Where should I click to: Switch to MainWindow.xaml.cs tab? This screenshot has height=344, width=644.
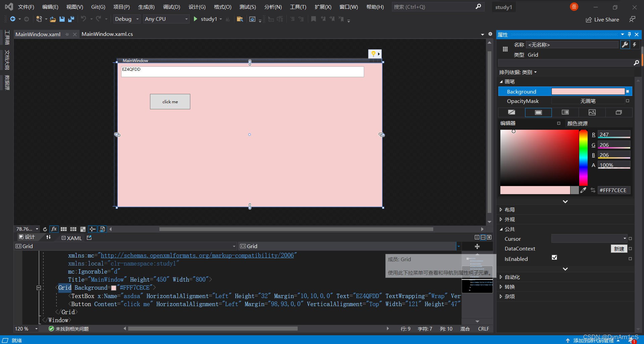(107, 34)
